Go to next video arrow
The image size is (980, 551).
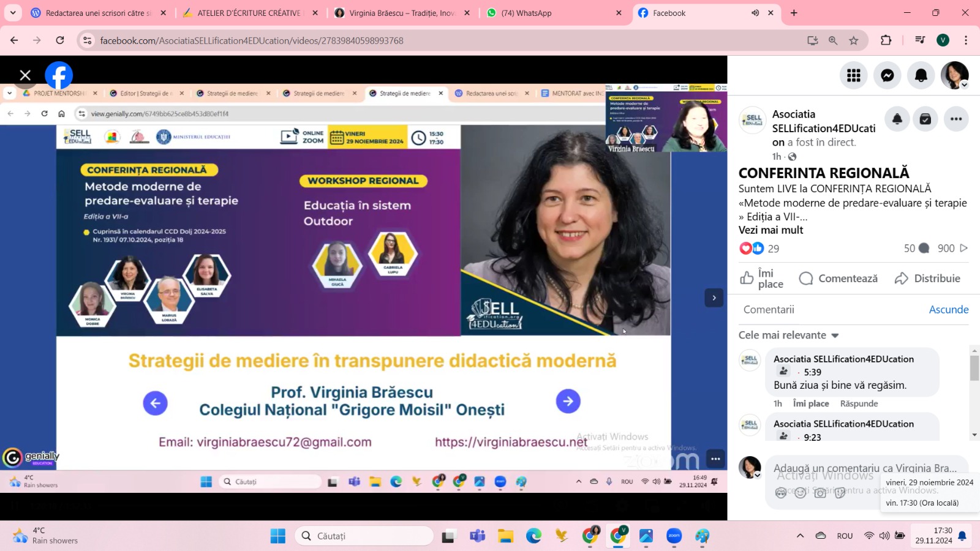coord(714,298)
